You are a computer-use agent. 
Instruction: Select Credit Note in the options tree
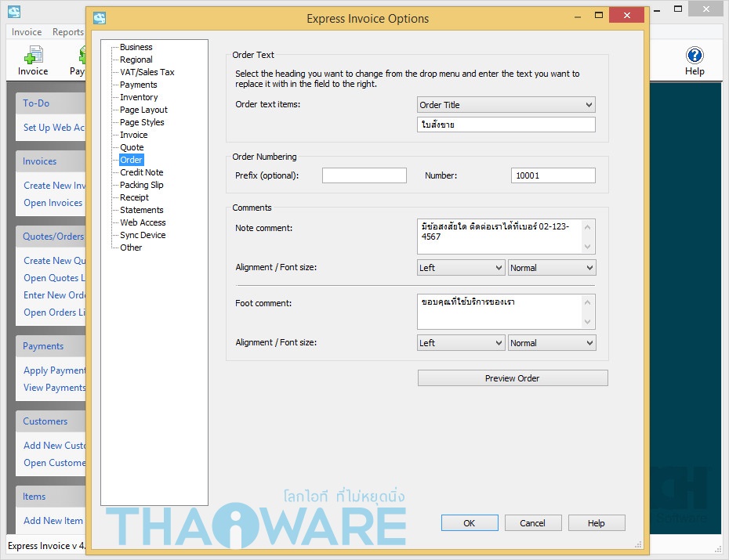pos(141,172)
